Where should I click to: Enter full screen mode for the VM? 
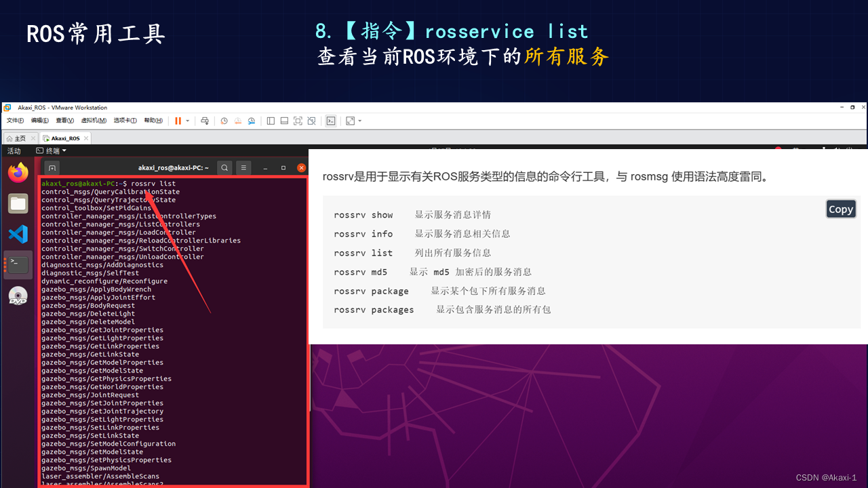point(297,121)
